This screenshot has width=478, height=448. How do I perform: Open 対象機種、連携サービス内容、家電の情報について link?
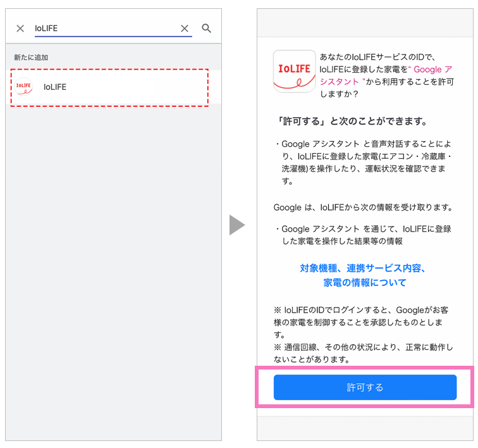364,275
